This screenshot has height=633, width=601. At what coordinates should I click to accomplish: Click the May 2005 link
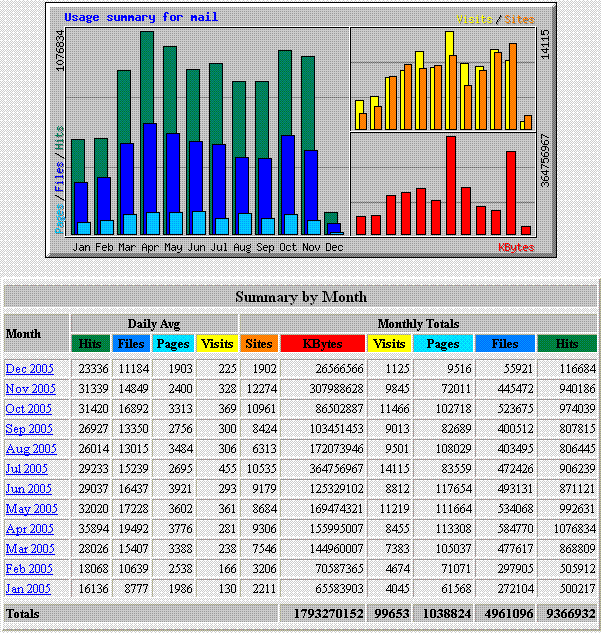[x=30, y=509]
